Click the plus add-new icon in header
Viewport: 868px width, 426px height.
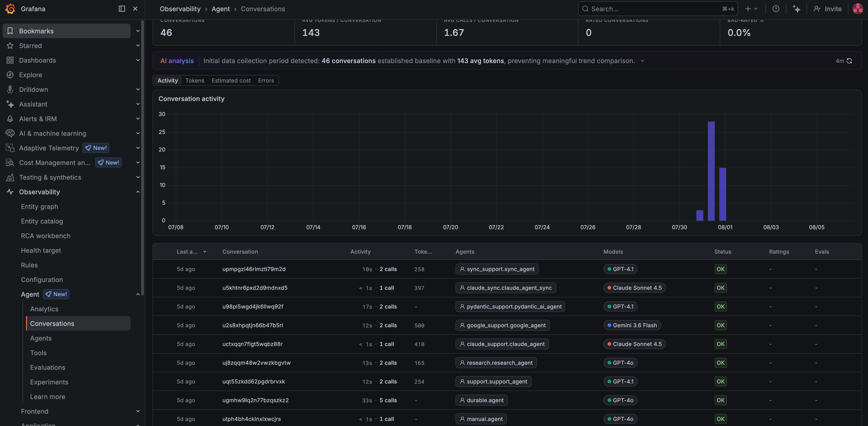point(748,9)
